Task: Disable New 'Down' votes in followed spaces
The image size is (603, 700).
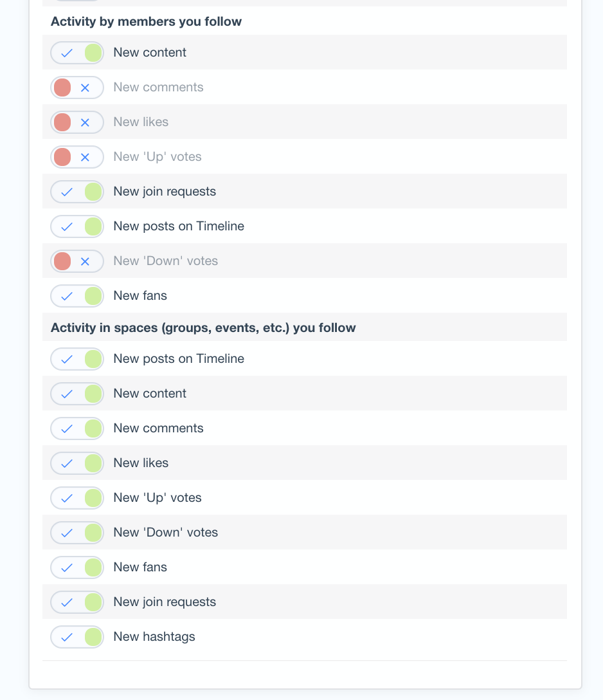Action: tap(77, 533)
